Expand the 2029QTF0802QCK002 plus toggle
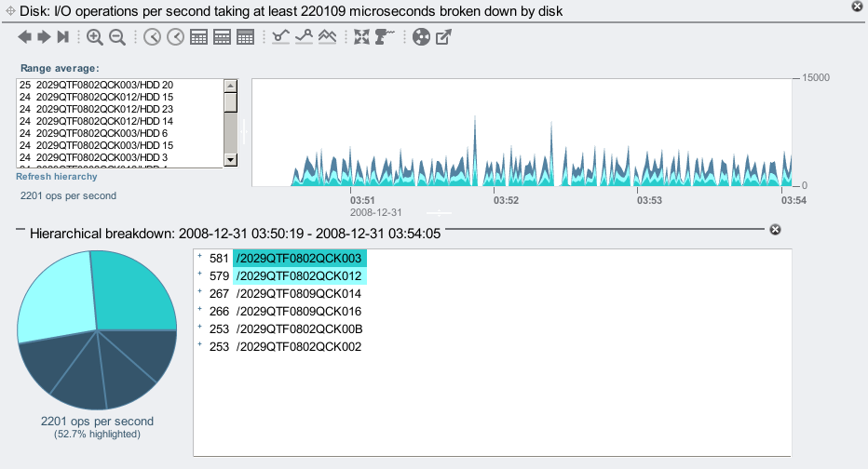Viewport: 868px width, 469px height. pyautogui.click(x=199, y=346)
